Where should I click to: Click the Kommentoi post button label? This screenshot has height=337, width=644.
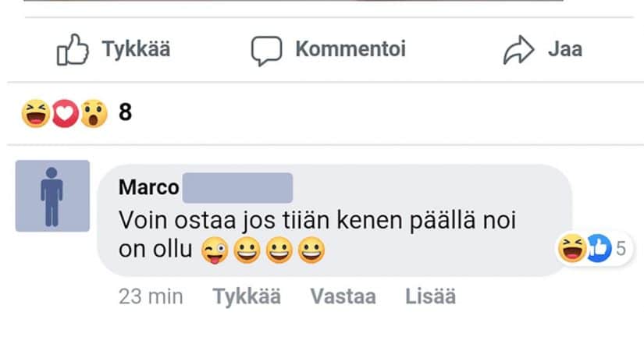click(x=350, y=49)
